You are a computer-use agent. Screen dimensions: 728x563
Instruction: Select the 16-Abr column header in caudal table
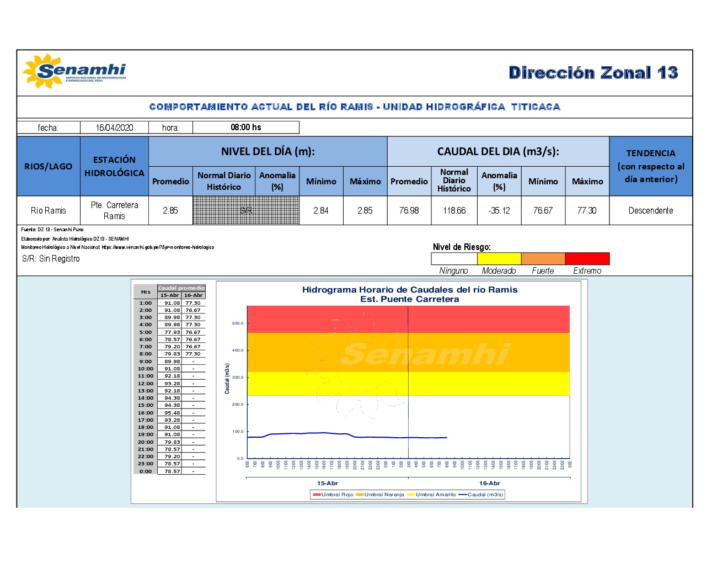click(193, 295)
